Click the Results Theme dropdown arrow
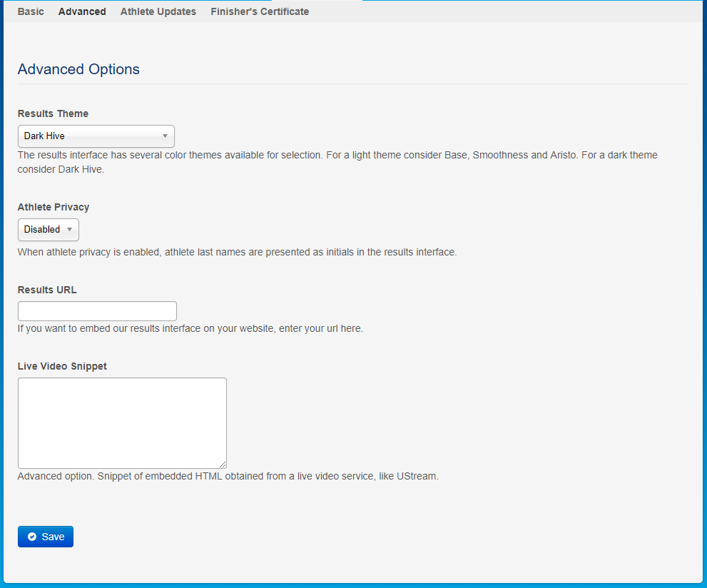 pos(165,136)
